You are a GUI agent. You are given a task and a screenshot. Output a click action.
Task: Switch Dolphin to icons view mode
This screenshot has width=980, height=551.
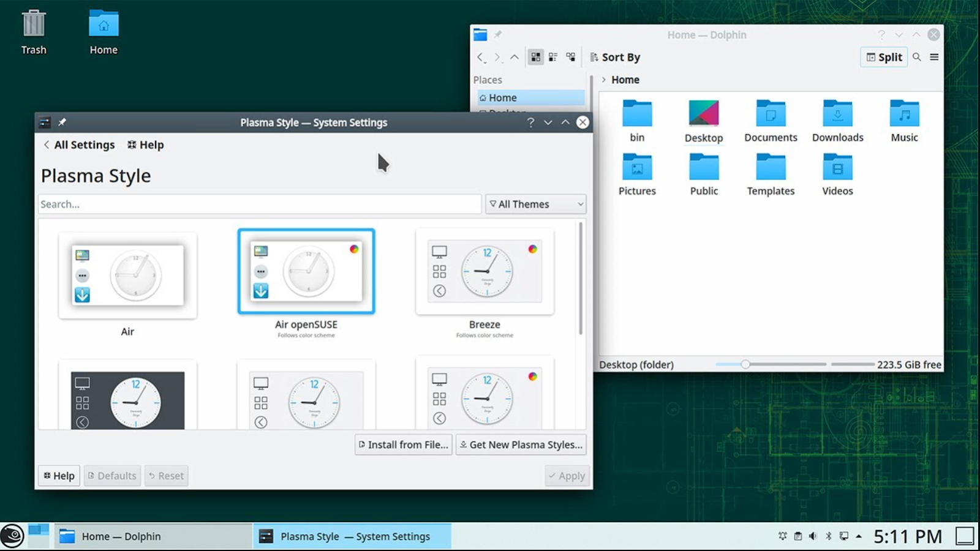click(536, 57)
